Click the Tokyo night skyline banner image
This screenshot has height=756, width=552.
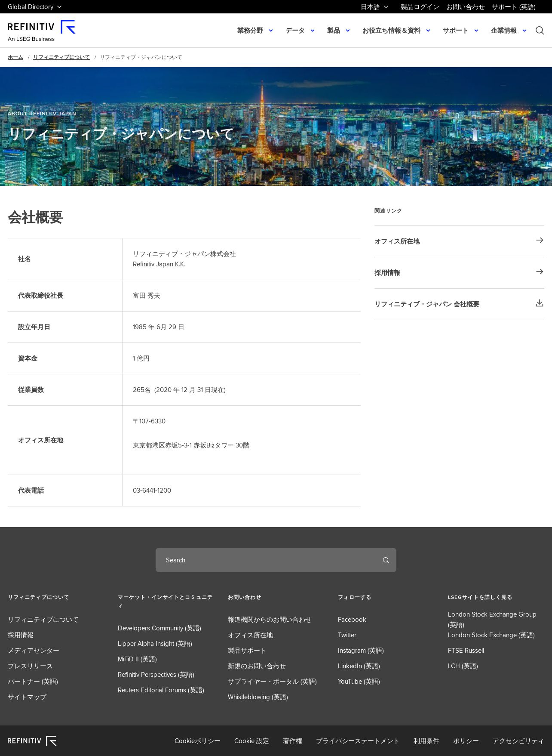[x=276, y=127]
